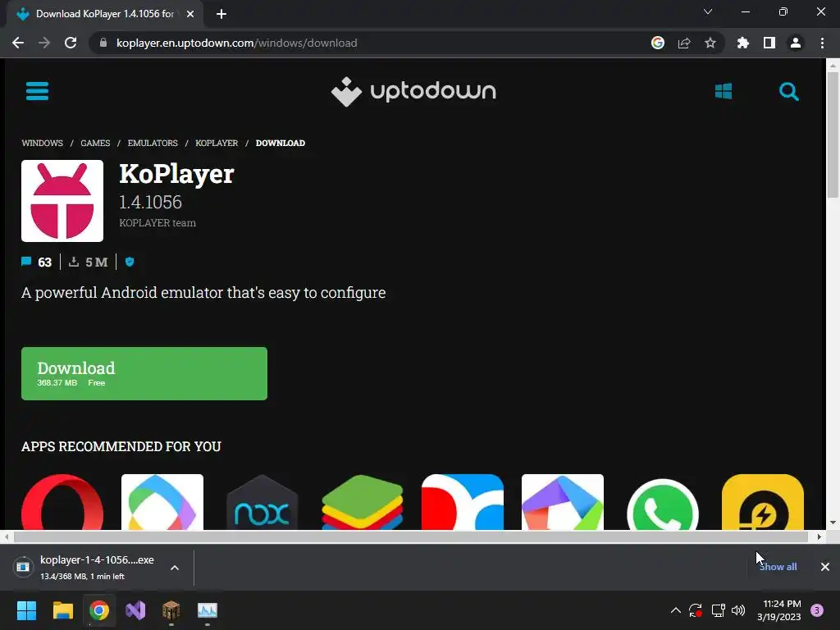The width and height of the screenshot is (840, 630).
Task: Open the volume control in tray
Action: click(x=738, y=610)
